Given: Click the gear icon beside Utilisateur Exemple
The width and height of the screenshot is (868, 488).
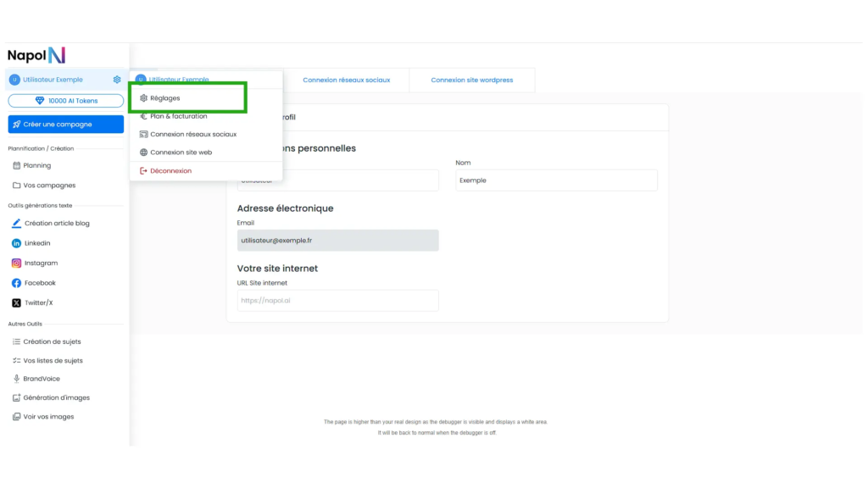Looking at the screenshot, I should 117,80.
